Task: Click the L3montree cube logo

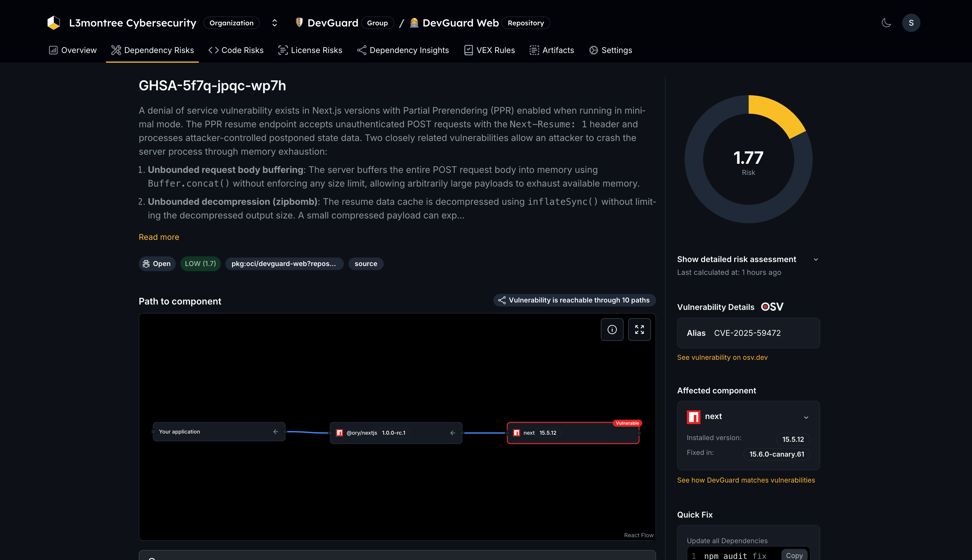Action: [x=54, y=23]
